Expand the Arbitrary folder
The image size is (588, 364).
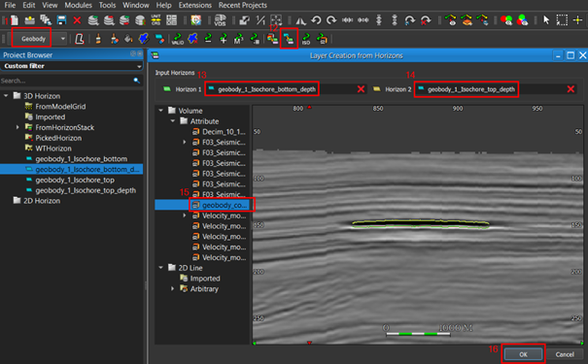(172, 288)
